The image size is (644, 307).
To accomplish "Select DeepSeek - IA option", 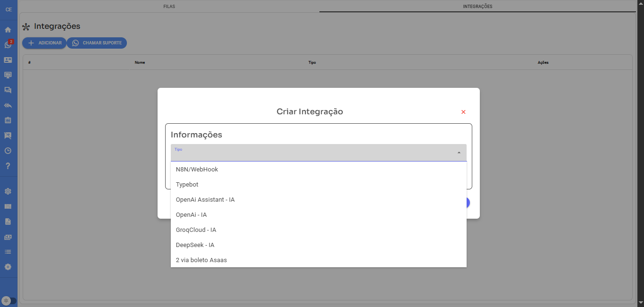I will (x=195, y=245).
